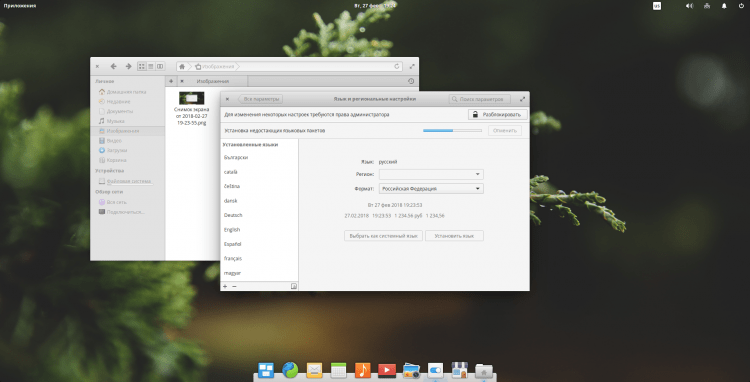The height and width of the screenshot is (382, 750).
Task: Click Выбрать как системный язык button
Action: click(383, 236)
